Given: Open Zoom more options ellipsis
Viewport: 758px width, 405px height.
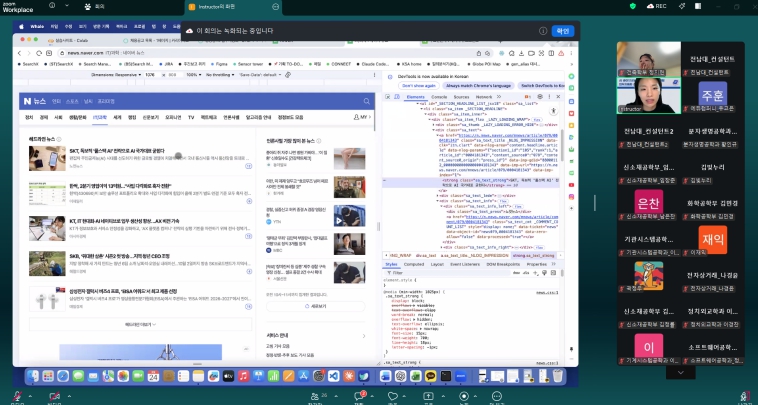Looking at the screenshot, I should [x=496, y=396].
